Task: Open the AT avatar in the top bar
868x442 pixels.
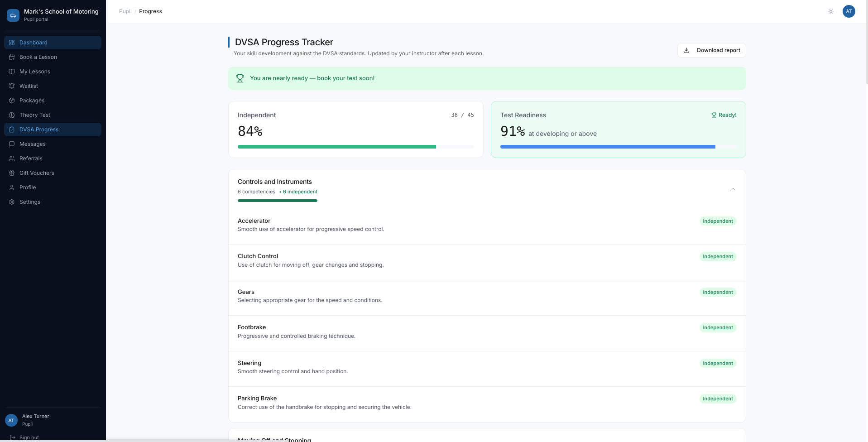Action: click(849, 11)
